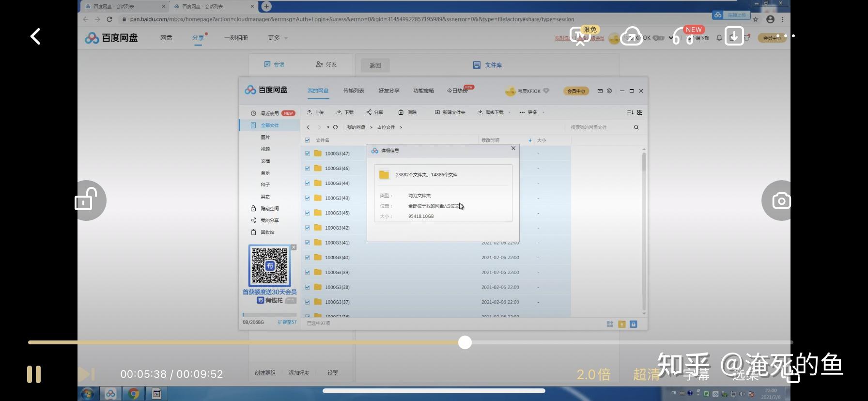The image size is (868, 401).
Task: Uncheck the checkbox for folder 1000G3(46)
Action: pyautogui.click(x=308, y=169)
